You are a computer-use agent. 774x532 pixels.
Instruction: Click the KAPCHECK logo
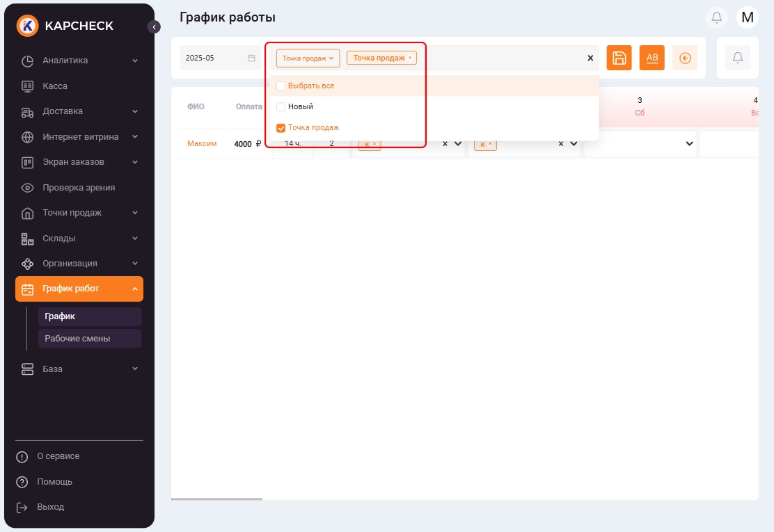pyautogui.click(x=65, y=26)
